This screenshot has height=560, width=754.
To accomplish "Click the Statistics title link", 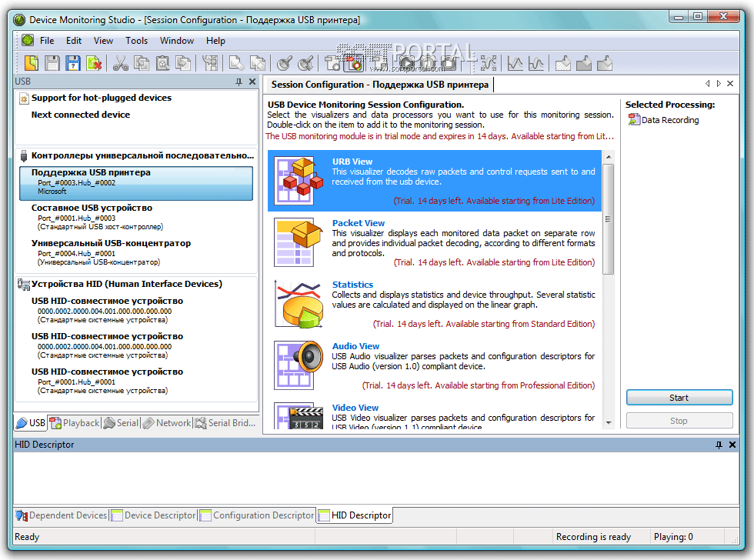I will [x=352, y=285].
